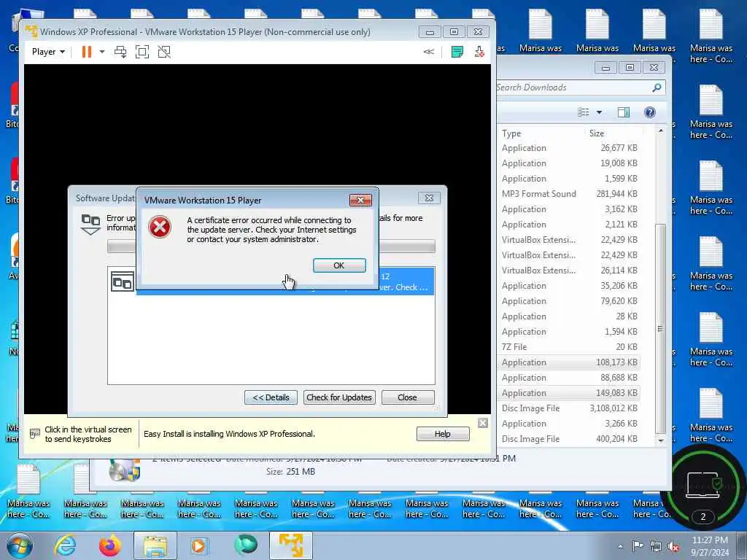
Task: Close the VMware Workstation 15 Player error dialog
Action: click(x=360, y=200)
